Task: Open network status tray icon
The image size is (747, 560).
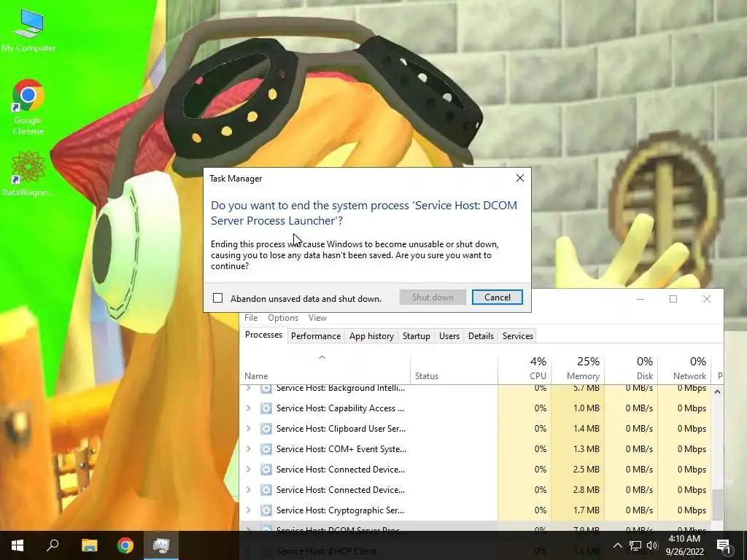Action: [x=635, y=545]
